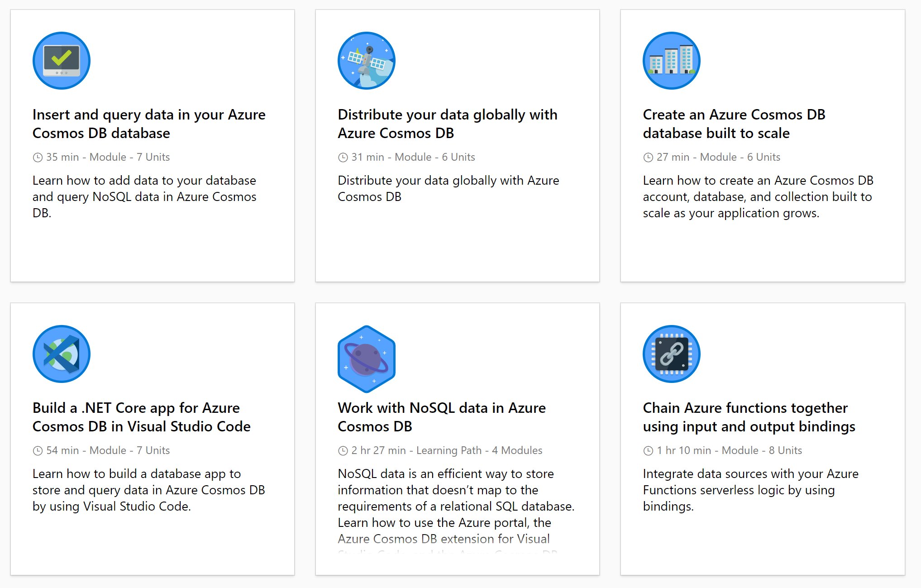Click the city buildings badge icon
921x588 pixels.
[x=672, y=61]
